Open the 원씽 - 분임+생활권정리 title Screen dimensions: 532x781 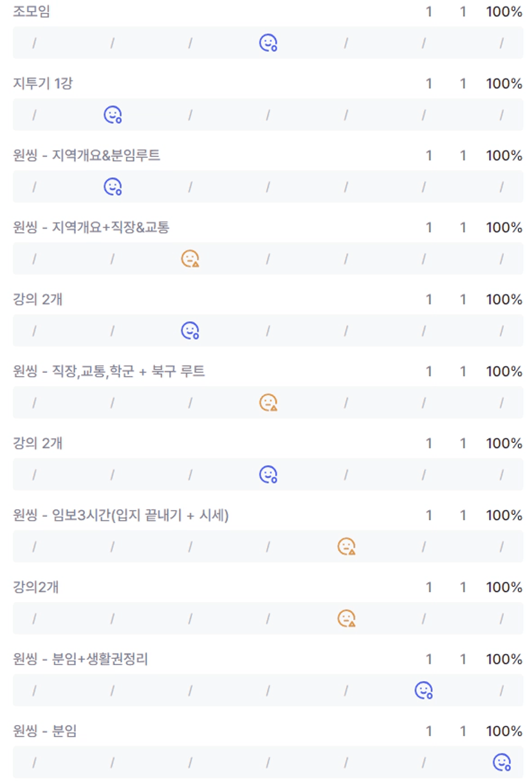[80, 659]
